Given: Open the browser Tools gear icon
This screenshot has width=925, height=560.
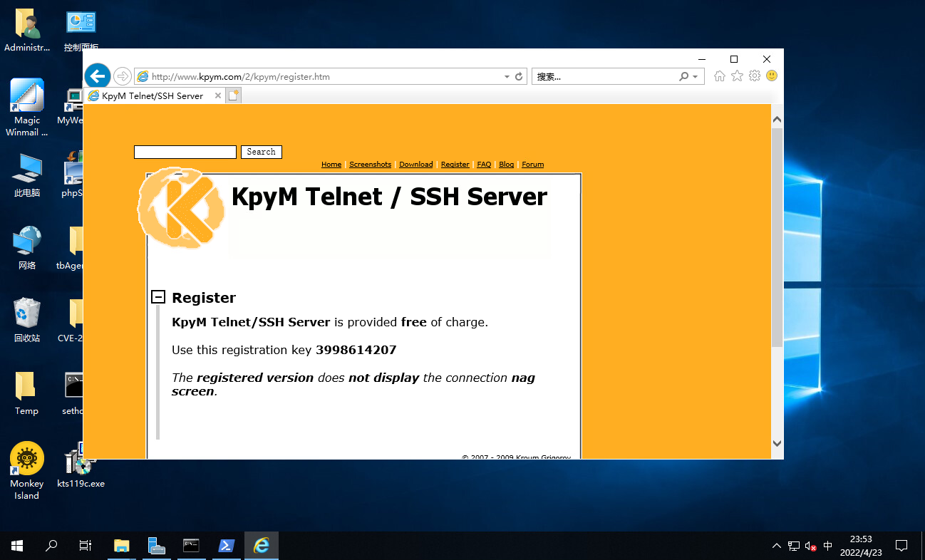Looking at the screenshot, I should [x=755, y=76].
